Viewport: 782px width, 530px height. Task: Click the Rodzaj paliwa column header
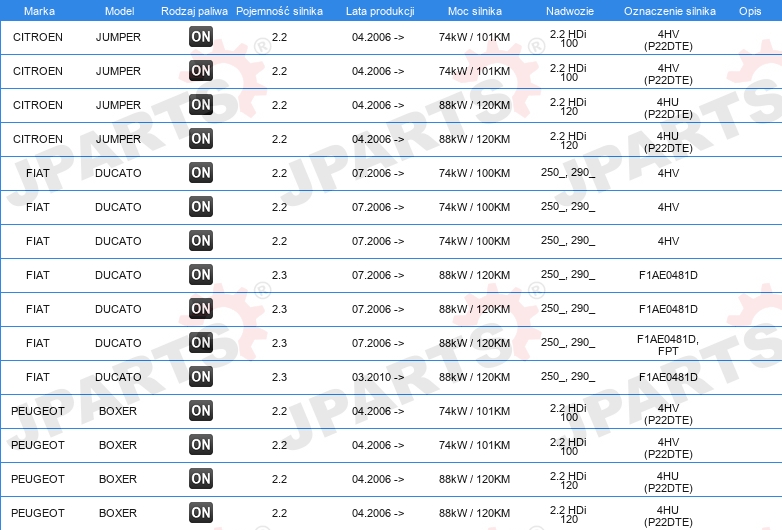tap(195, 11)
